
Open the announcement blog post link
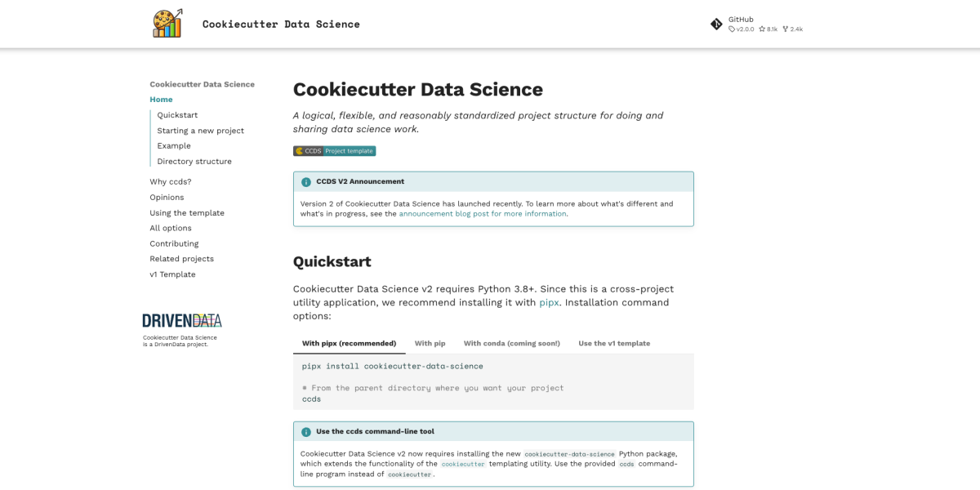[483, 213]
